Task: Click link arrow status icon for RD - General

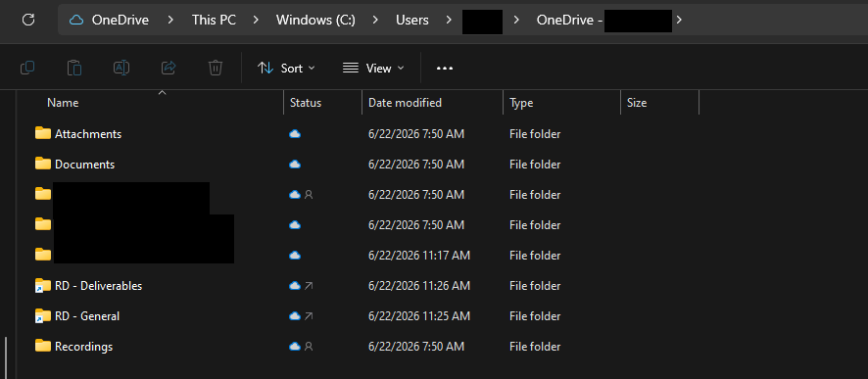Action: pyautogui.click(x=309, y=316)
